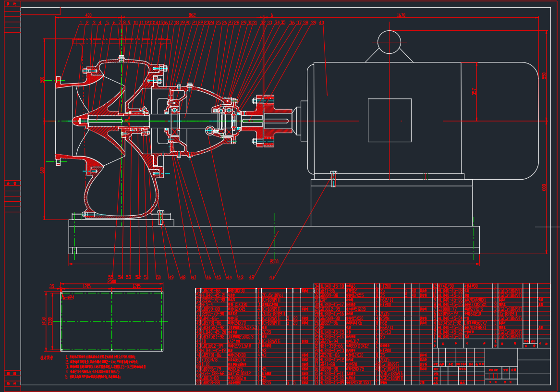Click the square junction box on motor
The height and width of the screenshot is (392, 560).
(390, 120)
